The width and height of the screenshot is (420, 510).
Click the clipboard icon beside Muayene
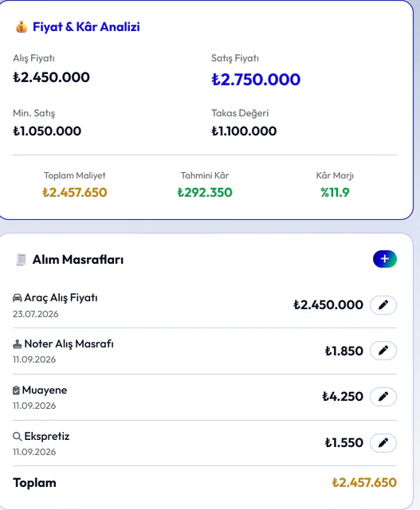pyautogui.click(x=16, y=390)
